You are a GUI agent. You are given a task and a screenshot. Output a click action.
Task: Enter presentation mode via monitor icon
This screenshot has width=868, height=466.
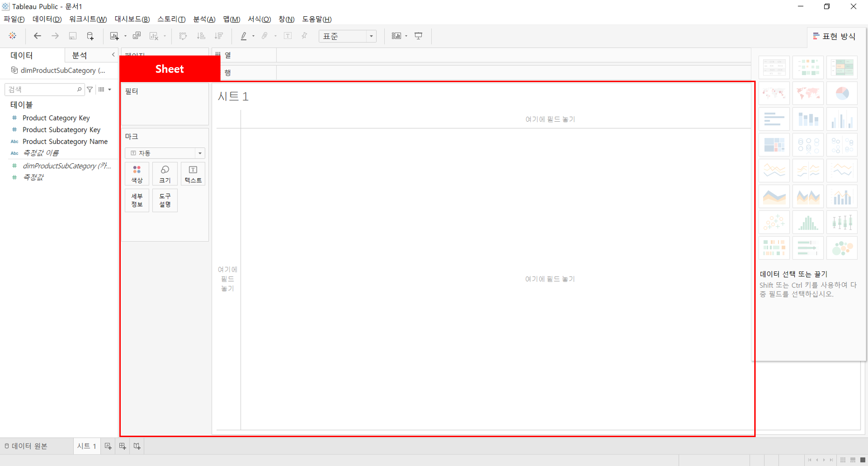pos(419,36)
